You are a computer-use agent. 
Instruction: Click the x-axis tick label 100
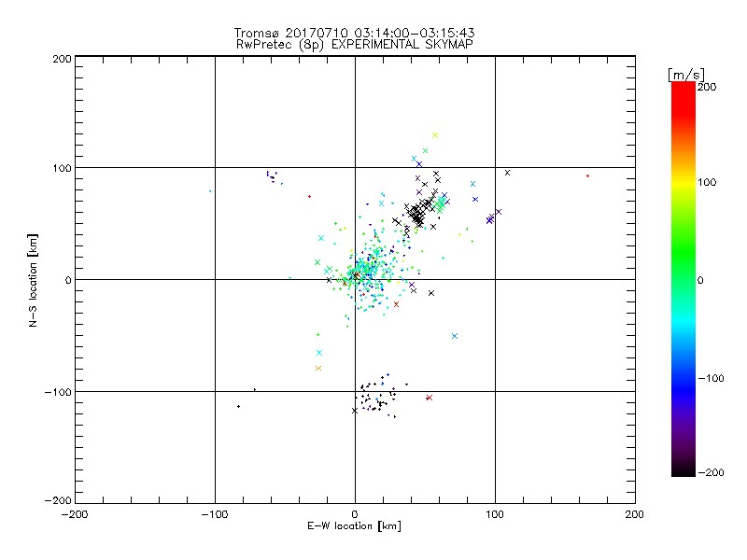tap(495, 514)
